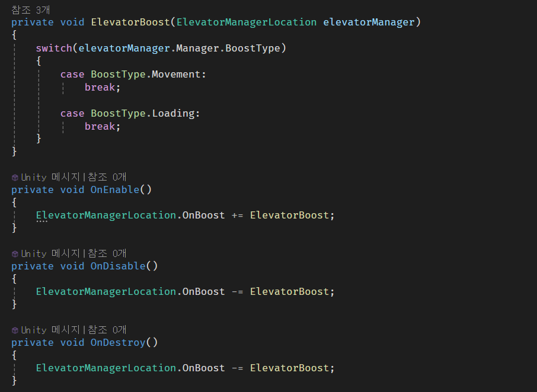Click the OnEnable method name

(x=115, y=189)
